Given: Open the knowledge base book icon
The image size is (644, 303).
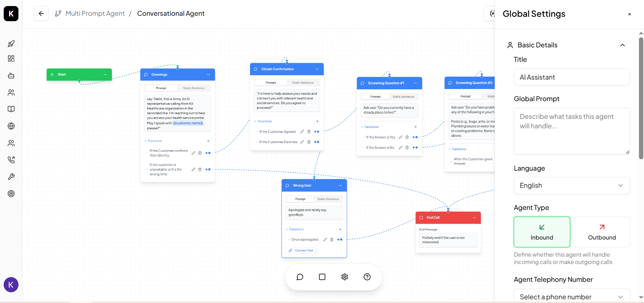Looking at the screenshot, I should [11, 109].
